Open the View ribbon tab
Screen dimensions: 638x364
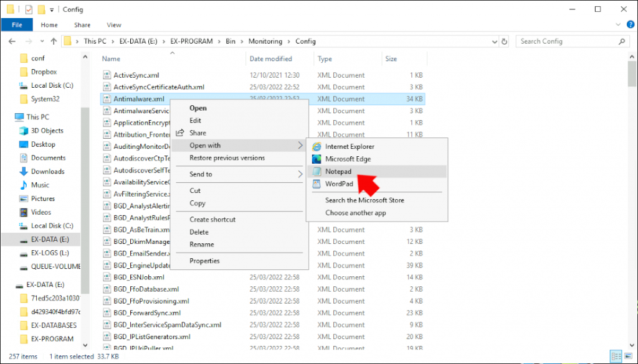(113, 24)
